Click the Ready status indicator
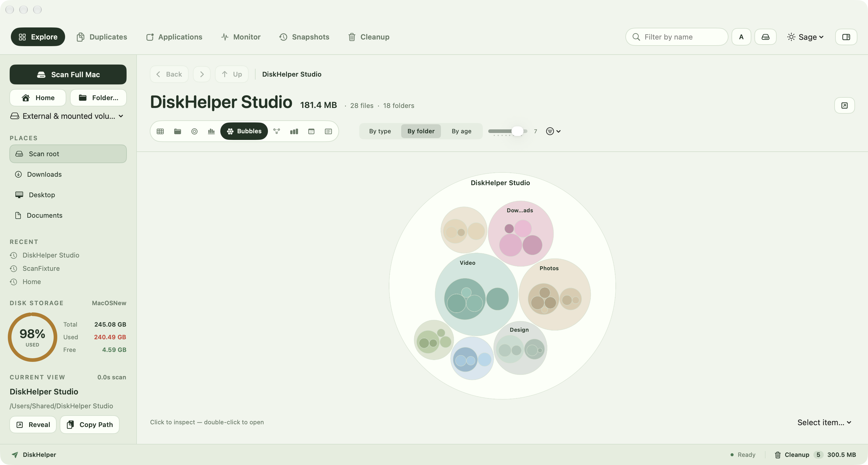868x465 pixels. click(743, 455)
